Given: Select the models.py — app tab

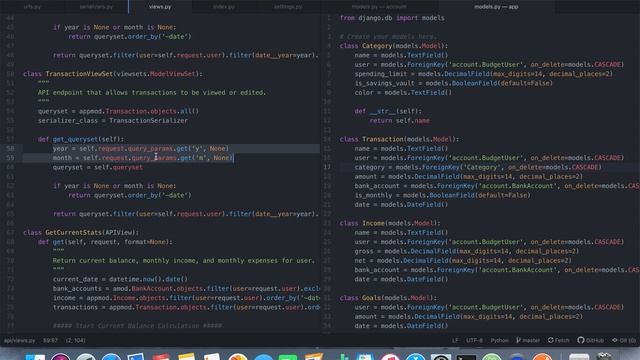Looking at the screenshot, I should [496, 7].
